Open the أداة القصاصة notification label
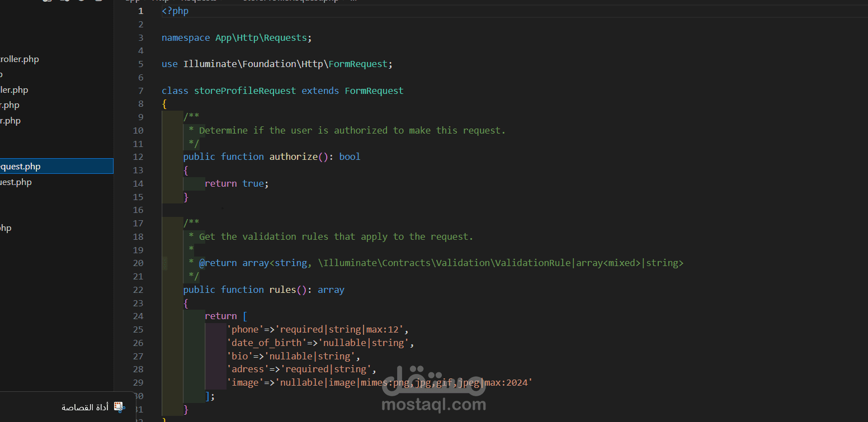The width and height of the screenshot is (868, 422). (85, 407)
